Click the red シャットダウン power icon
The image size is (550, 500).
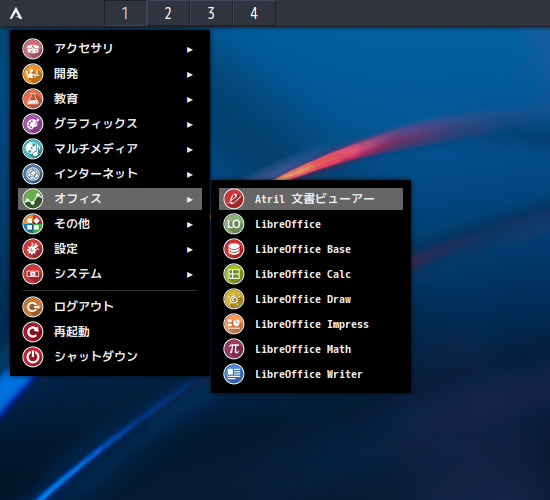(x=33, y=356)
